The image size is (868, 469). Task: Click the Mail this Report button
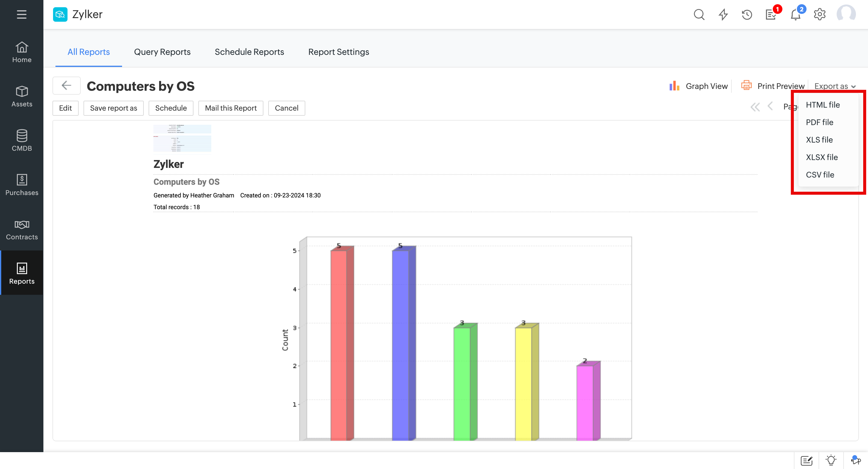(x=231, y=108)
